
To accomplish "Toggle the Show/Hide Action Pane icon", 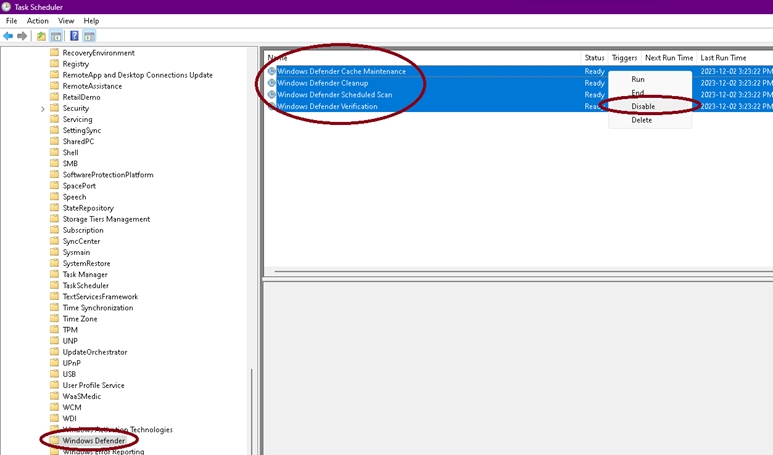I will point(89,36).
